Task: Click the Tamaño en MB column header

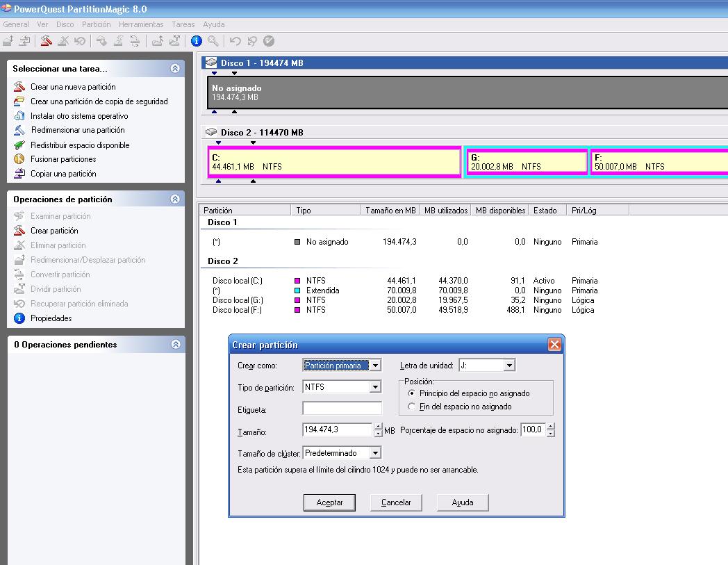Action: click(x=390, y=211)
